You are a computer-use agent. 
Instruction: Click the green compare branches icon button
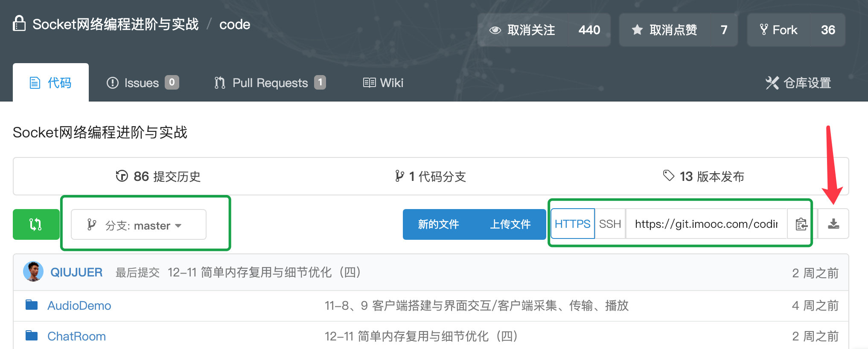click(36, 224)
